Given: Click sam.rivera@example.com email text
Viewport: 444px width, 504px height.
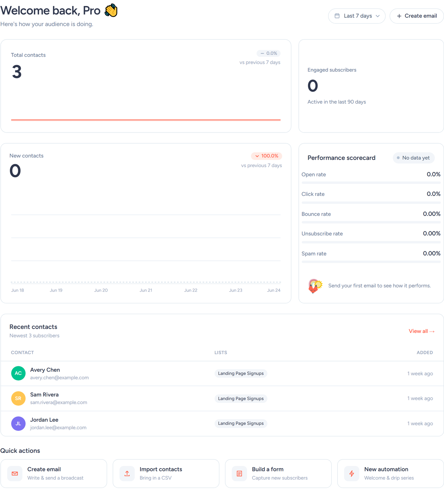Looking at the screenshot, I should click(59, 402).
